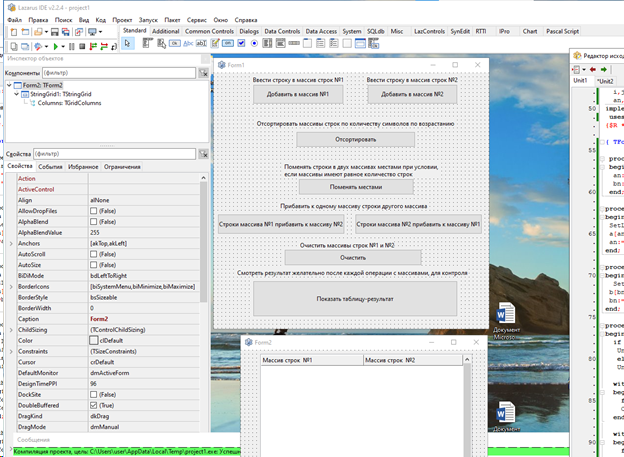Select the TMemo component icon

point(215,44)
